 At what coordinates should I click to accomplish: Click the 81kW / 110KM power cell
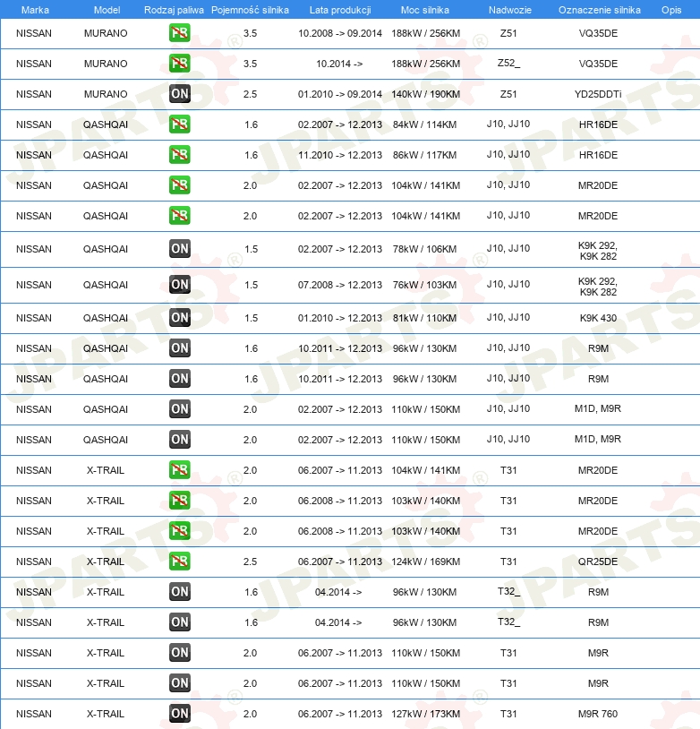pyautogui.click(x=424, y=318)
